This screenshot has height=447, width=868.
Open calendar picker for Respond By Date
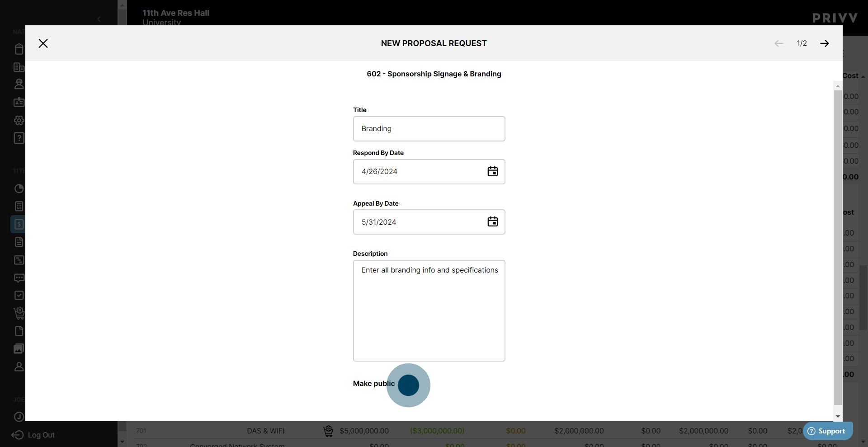pos(493,171)
